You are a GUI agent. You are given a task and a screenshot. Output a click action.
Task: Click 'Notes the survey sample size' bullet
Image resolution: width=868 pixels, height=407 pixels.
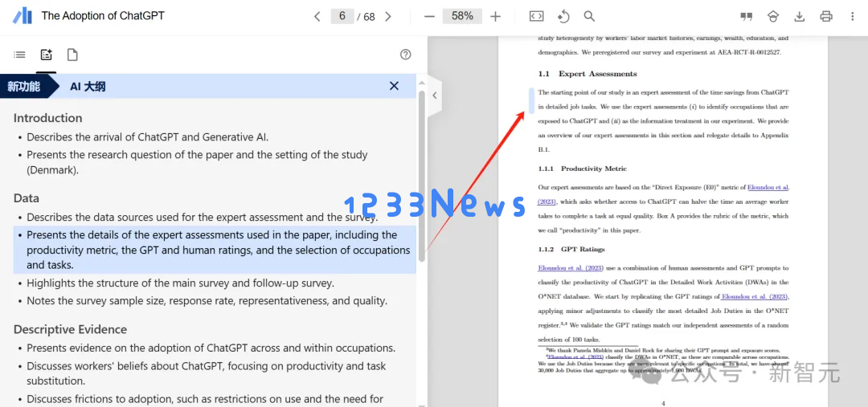click(x=207, y=301)
